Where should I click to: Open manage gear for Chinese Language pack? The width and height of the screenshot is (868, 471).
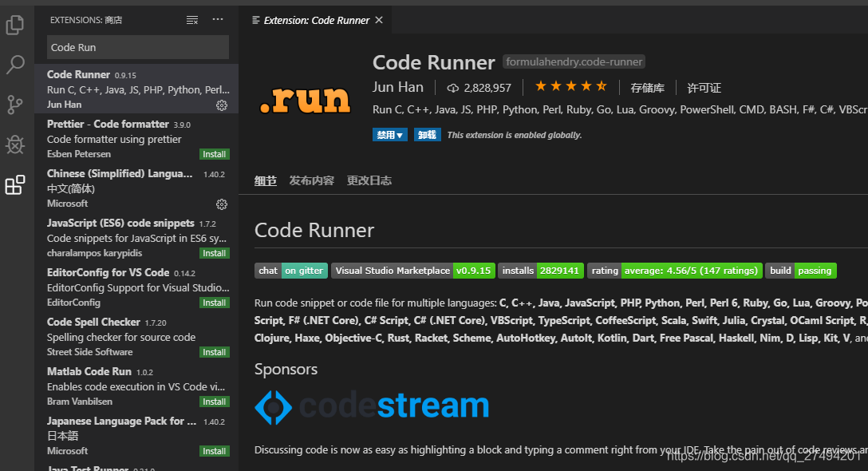coord(222,204)
